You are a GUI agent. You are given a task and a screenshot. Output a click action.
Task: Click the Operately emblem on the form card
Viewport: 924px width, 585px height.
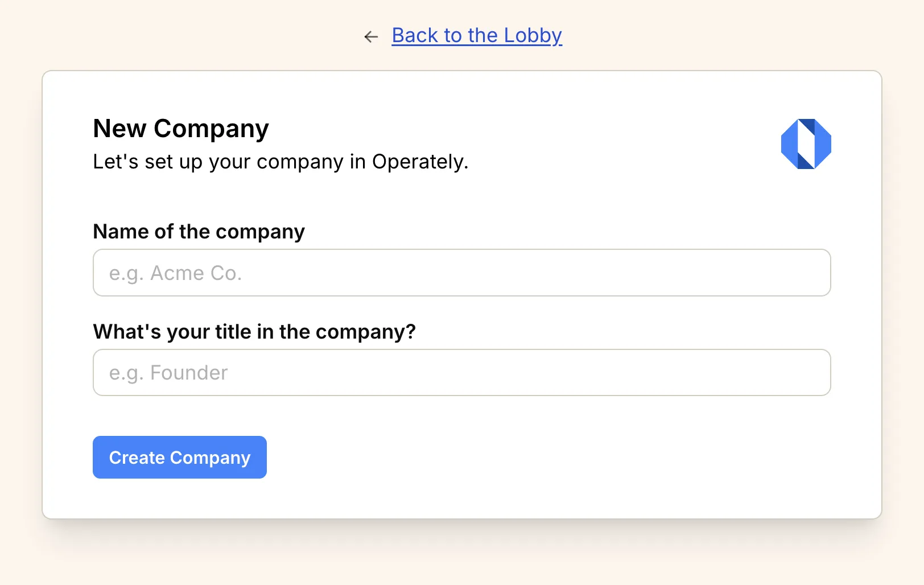806,143
